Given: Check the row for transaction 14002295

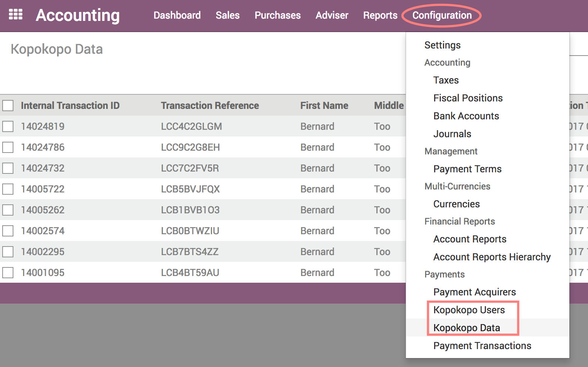Looking at the screenshot, I should click(x=8, y=252).
